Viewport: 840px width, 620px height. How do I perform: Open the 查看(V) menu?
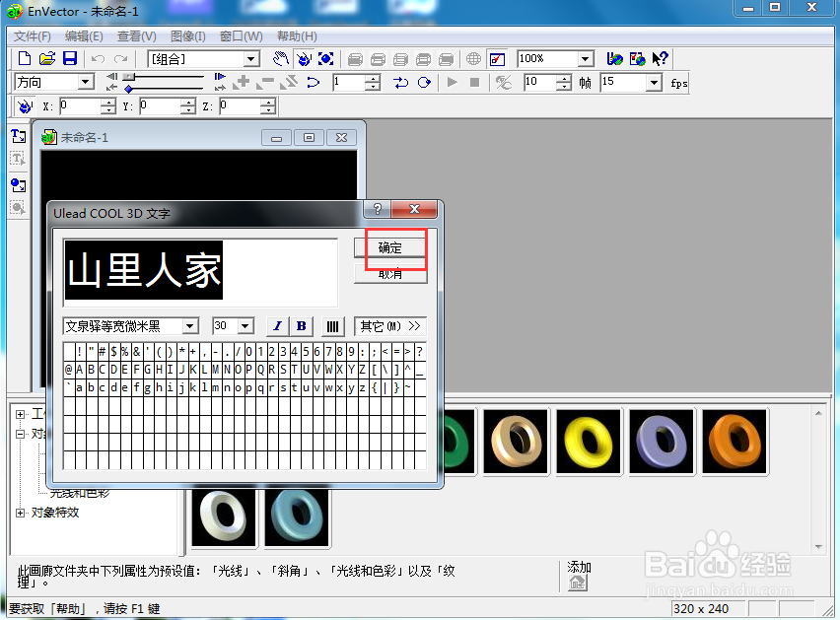(x=137, y=36)
